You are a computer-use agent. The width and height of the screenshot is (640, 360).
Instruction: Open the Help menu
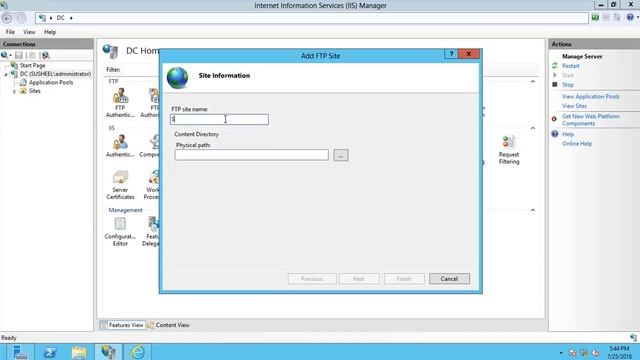pos(50,32)
